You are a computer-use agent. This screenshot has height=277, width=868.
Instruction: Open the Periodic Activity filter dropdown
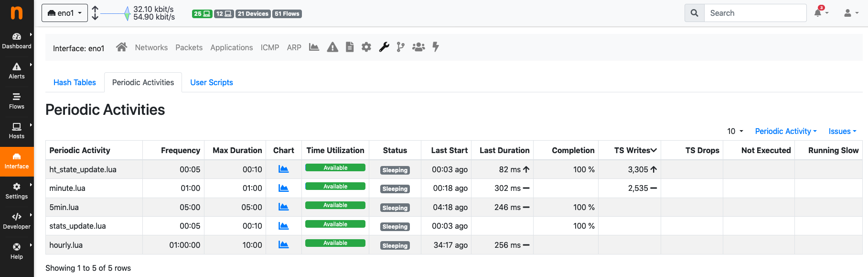point(785,131)
